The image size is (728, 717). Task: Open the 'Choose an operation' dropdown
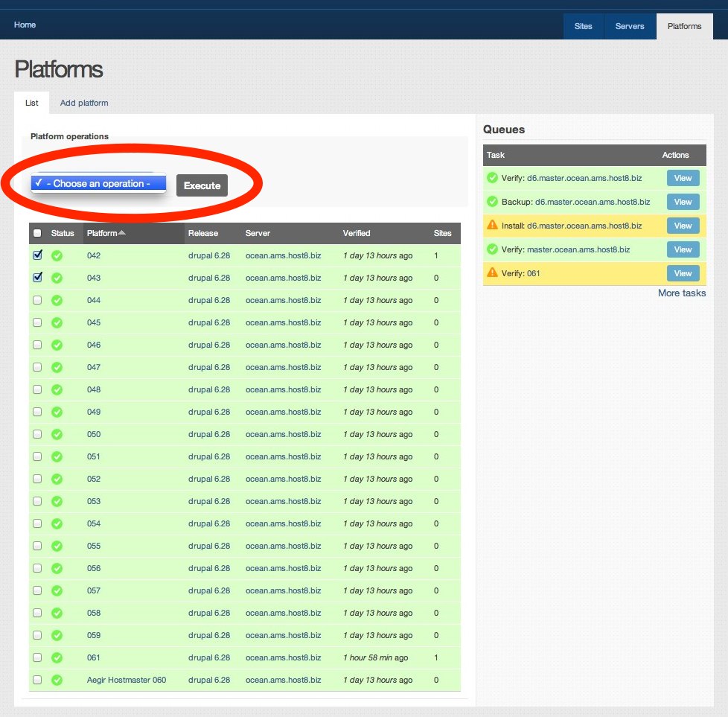coord(98,184)
